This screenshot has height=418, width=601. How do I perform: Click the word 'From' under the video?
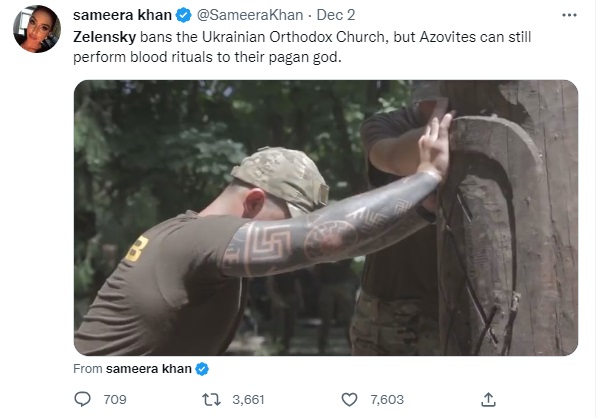[88, 369]
